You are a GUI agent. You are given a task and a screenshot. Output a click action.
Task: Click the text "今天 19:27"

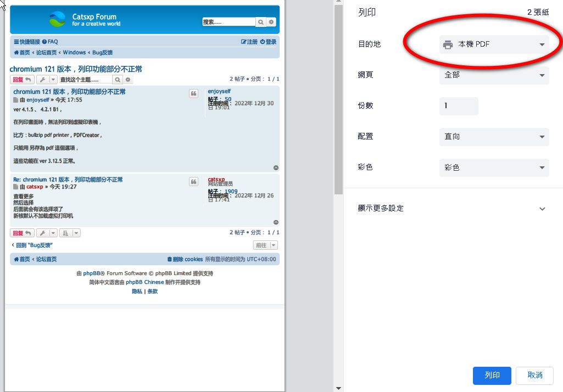[x=63, y=187]
